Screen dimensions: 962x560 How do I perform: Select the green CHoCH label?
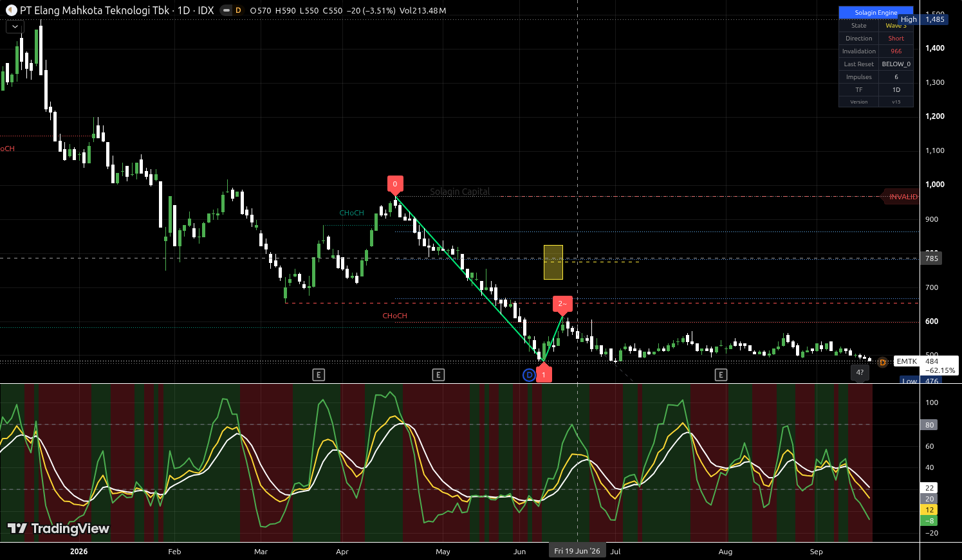352,213
